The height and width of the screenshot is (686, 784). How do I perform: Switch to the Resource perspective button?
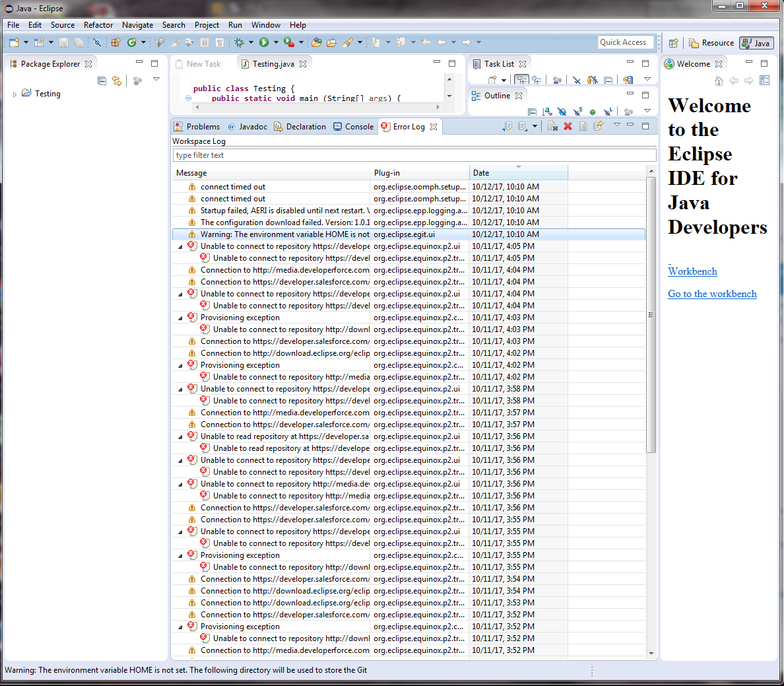[x=711, y=43]
